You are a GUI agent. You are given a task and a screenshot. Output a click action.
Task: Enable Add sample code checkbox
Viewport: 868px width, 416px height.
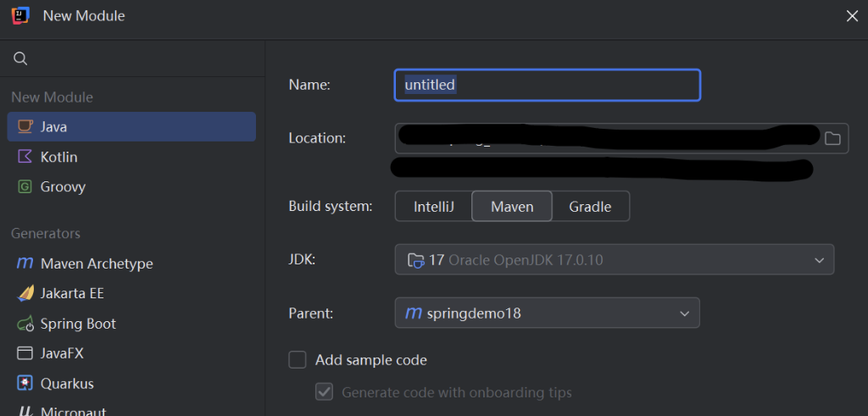[x=298, y=360]
